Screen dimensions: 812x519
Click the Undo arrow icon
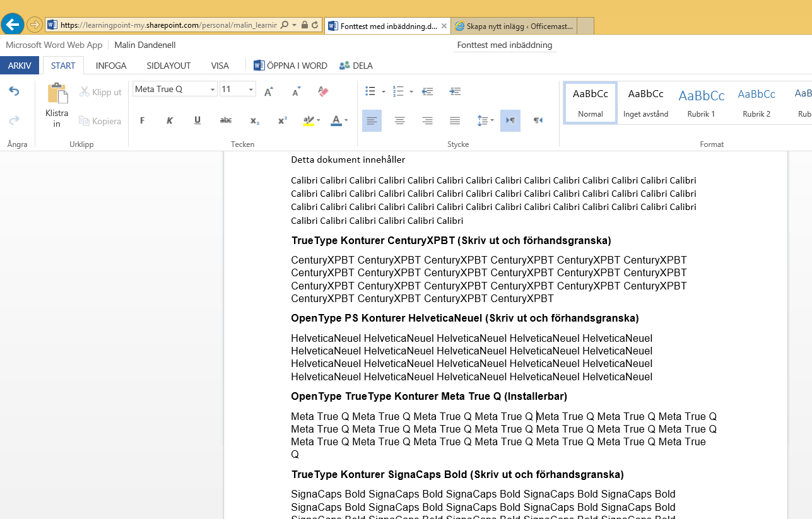point(14,91)
